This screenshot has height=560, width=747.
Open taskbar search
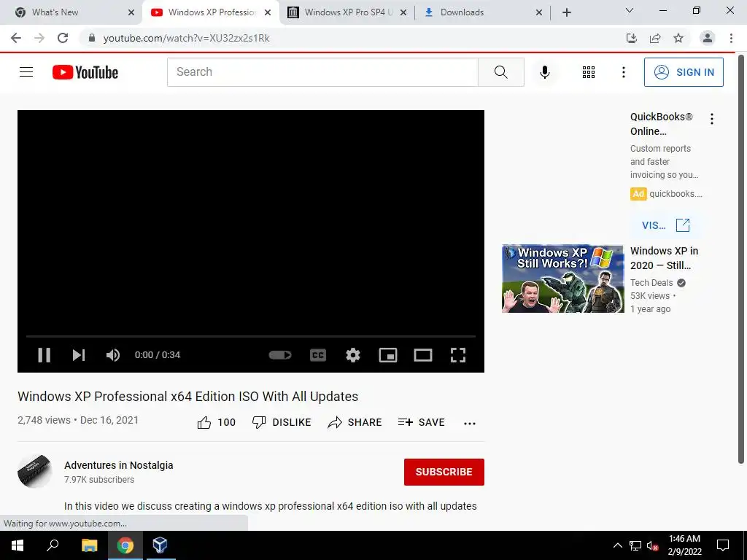53,545
